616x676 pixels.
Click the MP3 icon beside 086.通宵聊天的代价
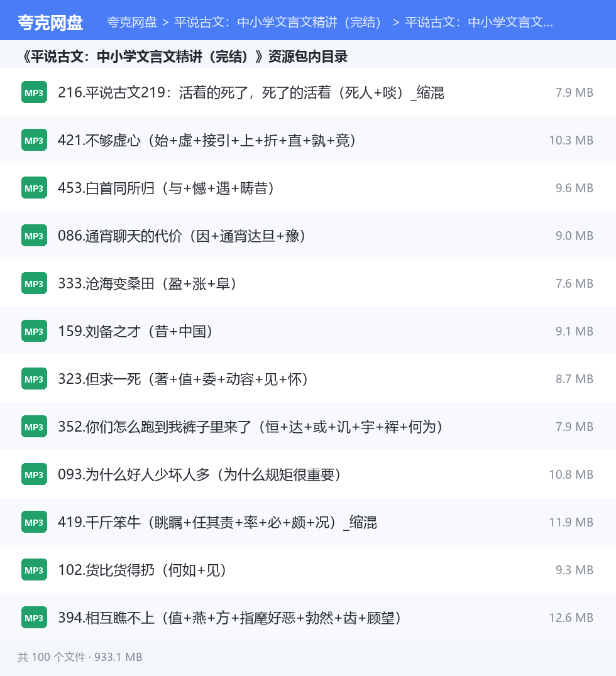[34, 236]
